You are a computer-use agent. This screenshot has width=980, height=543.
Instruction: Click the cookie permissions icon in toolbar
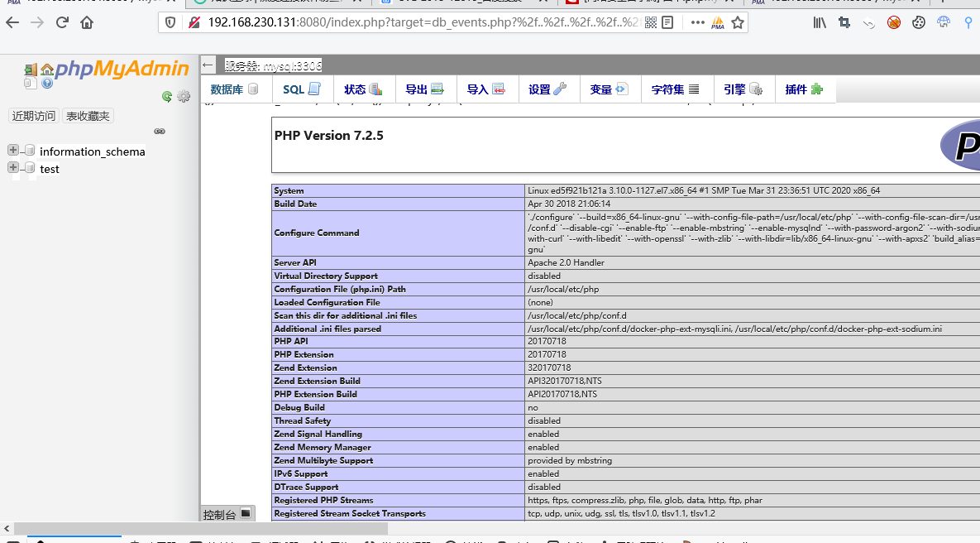point(918,22)
